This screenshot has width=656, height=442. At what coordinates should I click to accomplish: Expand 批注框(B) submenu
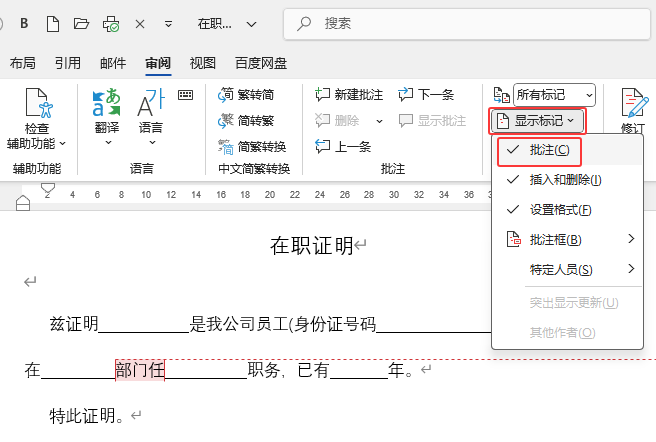(x=567, y=239)
